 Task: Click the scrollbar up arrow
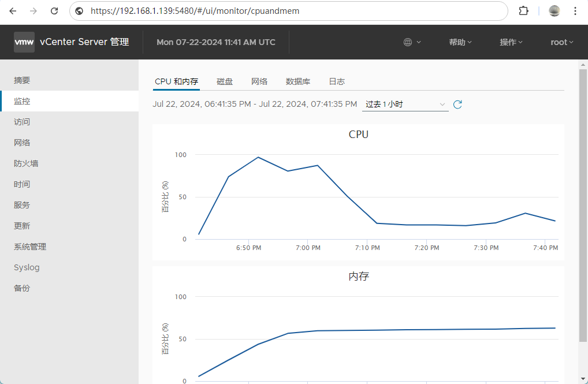click(x=583, y=65)
